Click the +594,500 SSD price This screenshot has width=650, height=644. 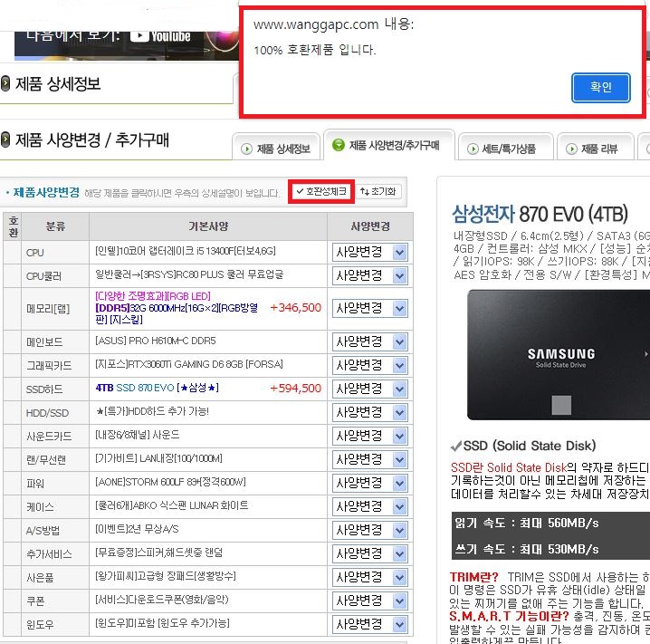coord(295,389)
